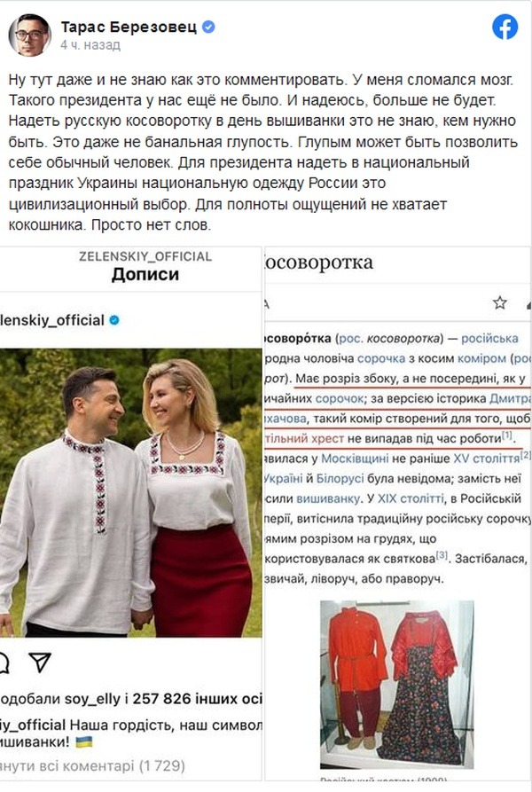Viewport: 532px width, 792px height.
Task: Open Тарас Березовец profile avatar
Action: tap(30, 35)
